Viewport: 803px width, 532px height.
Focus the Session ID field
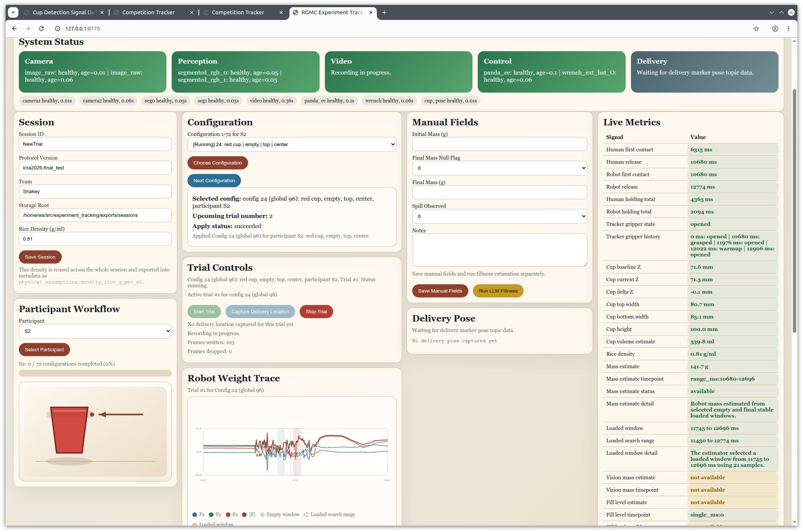click(95, 144)
